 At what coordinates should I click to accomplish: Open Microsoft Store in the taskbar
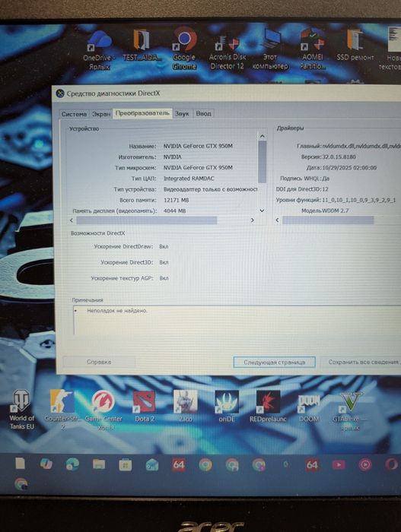point(126,464)
